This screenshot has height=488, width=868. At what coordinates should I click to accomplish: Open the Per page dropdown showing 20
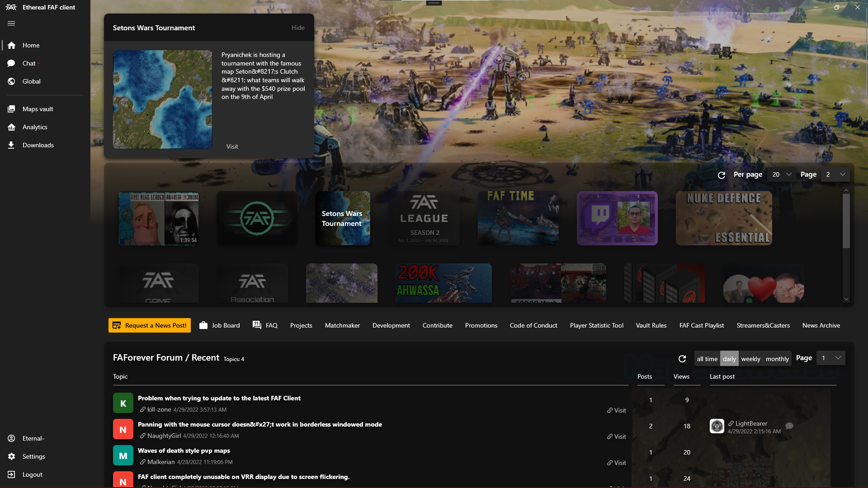click(782, 174)
